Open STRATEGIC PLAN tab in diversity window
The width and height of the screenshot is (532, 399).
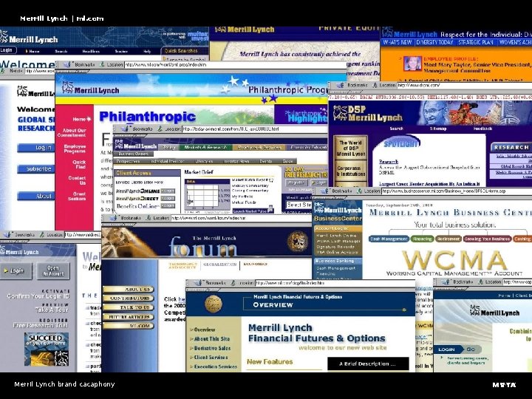pos(476,42)
